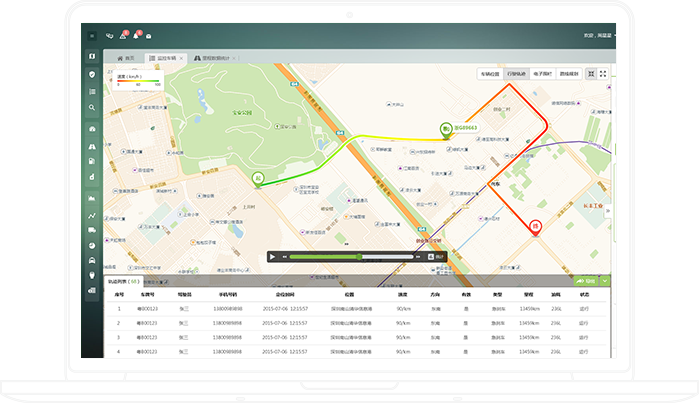
Task: Click the magnifier search icon in the sidebar
Action: point(92,107)
